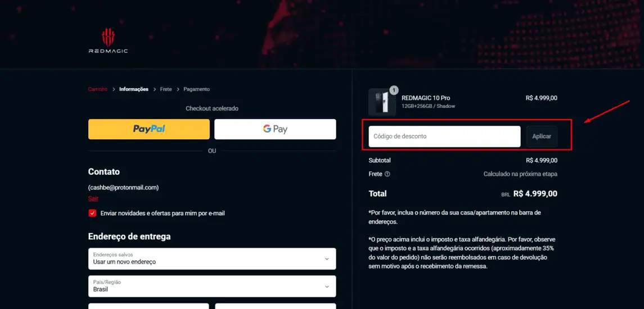Click the Frete help question-mark icon
This screenshot has width=644, height=309.
pyautogui.click(x=388, y=174)
